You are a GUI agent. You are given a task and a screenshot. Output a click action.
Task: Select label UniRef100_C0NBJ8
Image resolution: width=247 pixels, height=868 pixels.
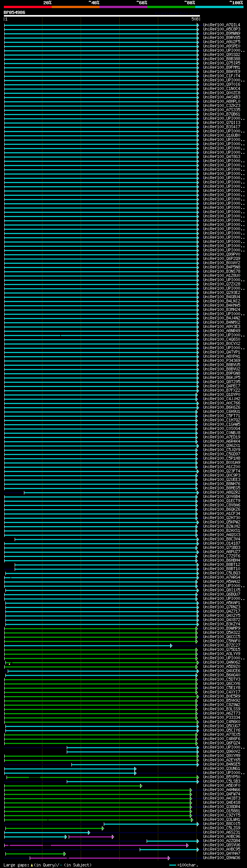[x=222, y=433]
